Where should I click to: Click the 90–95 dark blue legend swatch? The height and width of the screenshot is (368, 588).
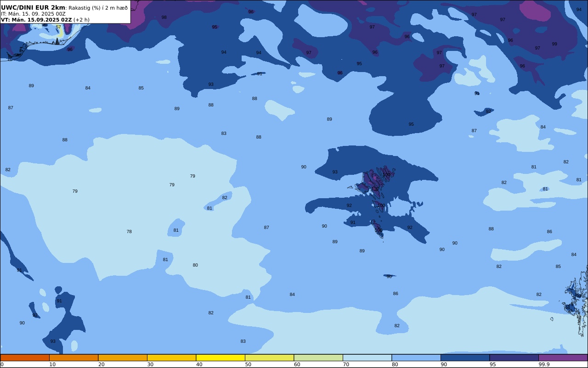[465, 357]
